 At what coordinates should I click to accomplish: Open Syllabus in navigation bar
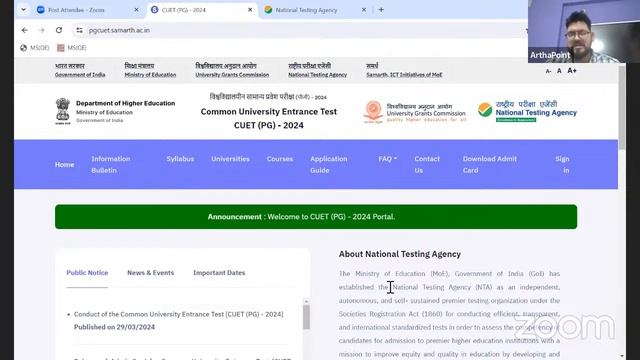[x=180, y=159]
